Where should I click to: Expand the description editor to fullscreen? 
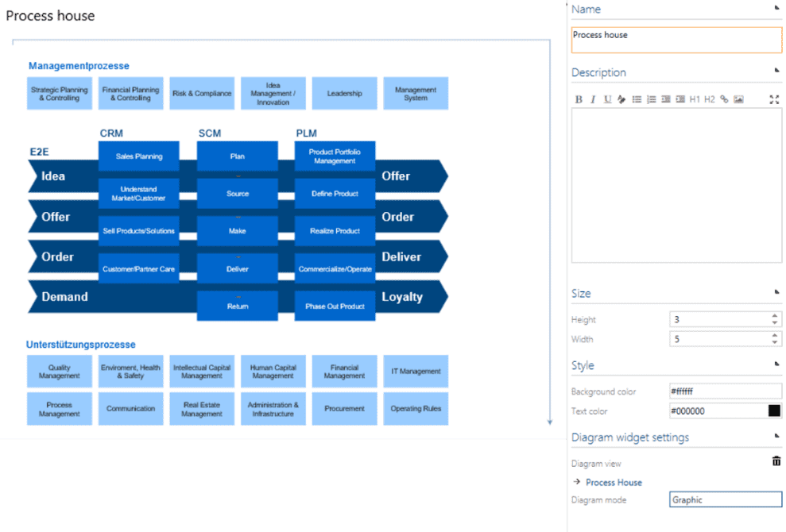(x=774, y=99)
